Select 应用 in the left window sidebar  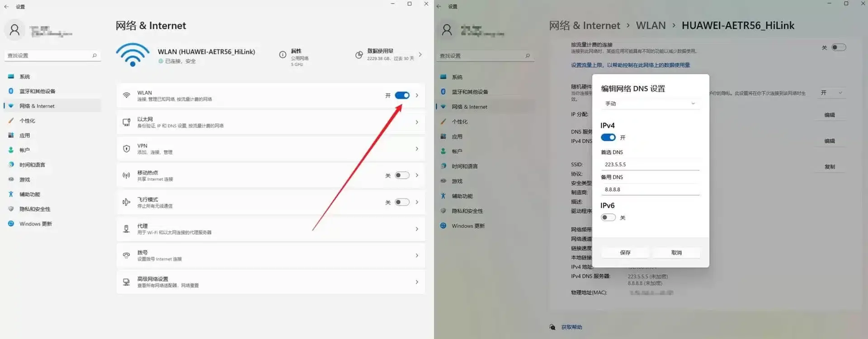pos(52,135)
